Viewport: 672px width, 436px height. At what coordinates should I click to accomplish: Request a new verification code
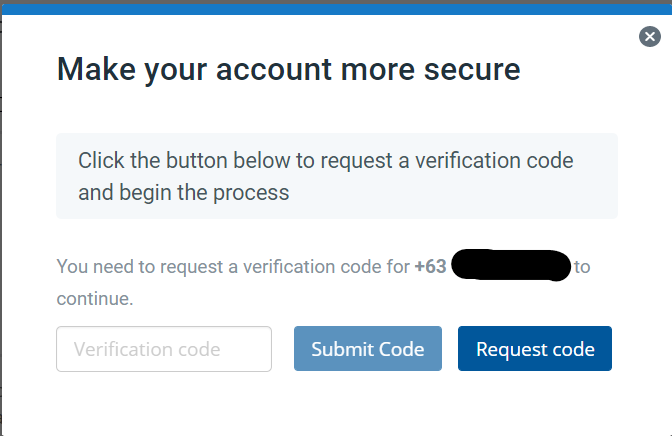535,349
